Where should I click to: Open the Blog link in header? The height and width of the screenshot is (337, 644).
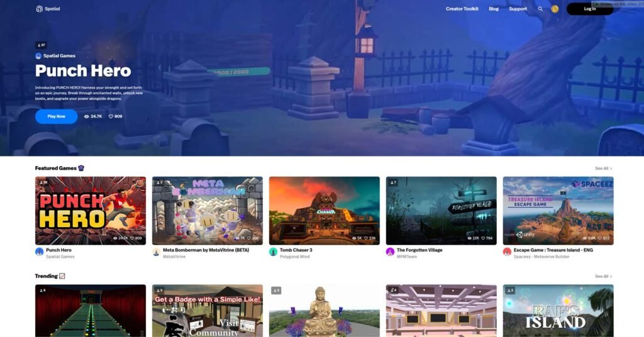pos(494,9)
